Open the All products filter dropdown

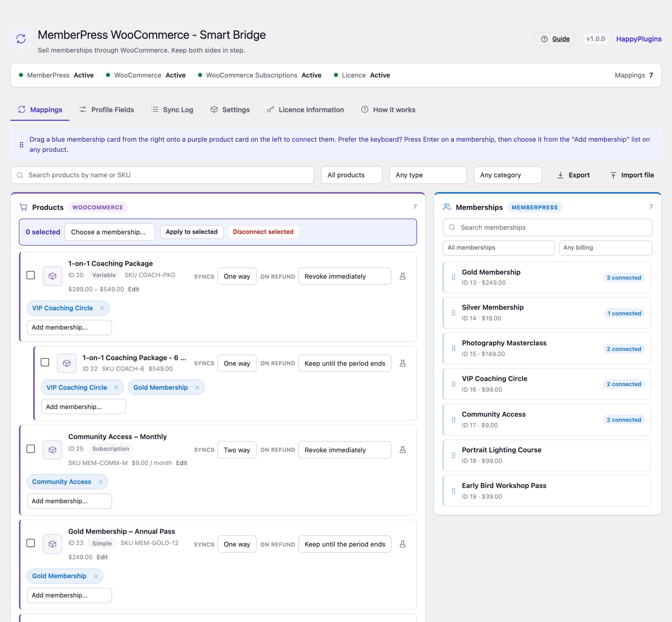click(x=352, y=175)
